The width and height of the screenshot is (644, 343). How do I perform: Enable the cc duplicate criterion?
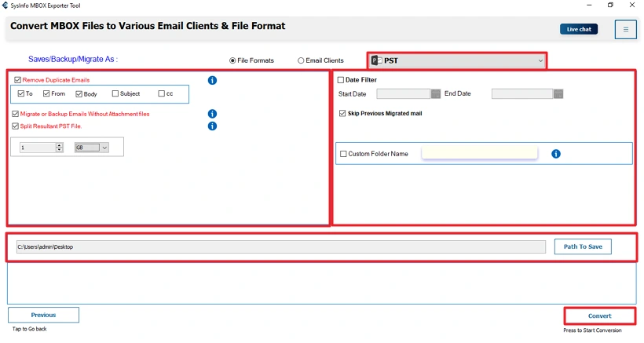click(x=162, y=93)
